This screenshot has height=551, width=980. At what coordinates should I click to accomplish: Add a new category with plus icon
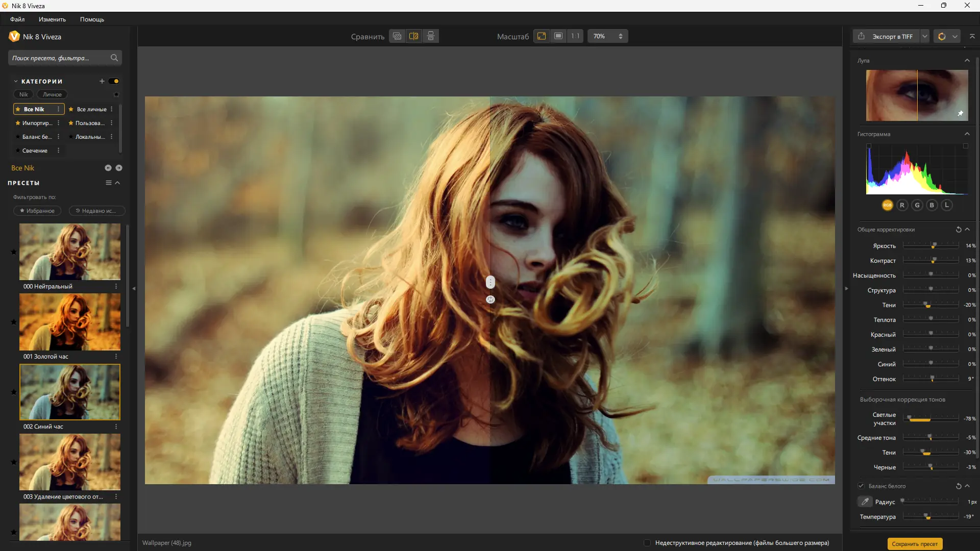[102, 81]
